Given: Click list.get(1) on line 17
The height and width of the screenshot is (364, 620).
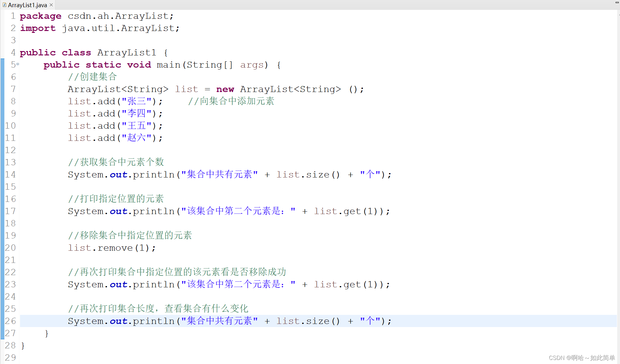Looking at the screenshot, I should [x=345, y=211].
